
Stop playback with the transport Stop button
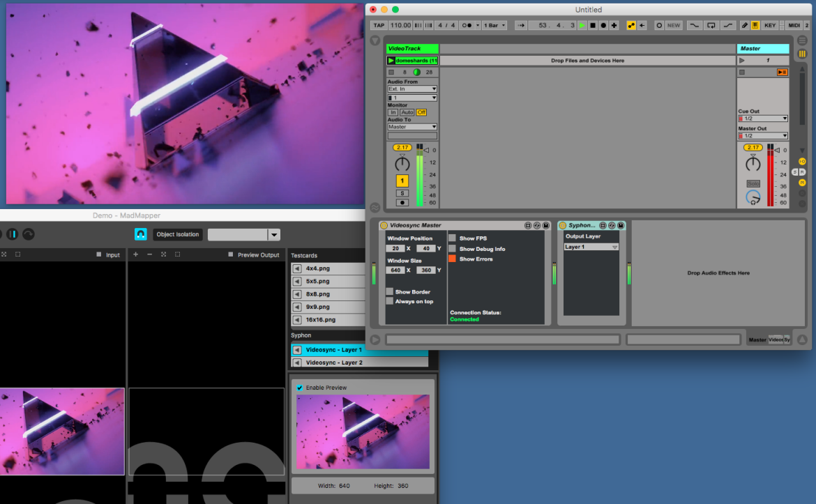coord(593,25)
